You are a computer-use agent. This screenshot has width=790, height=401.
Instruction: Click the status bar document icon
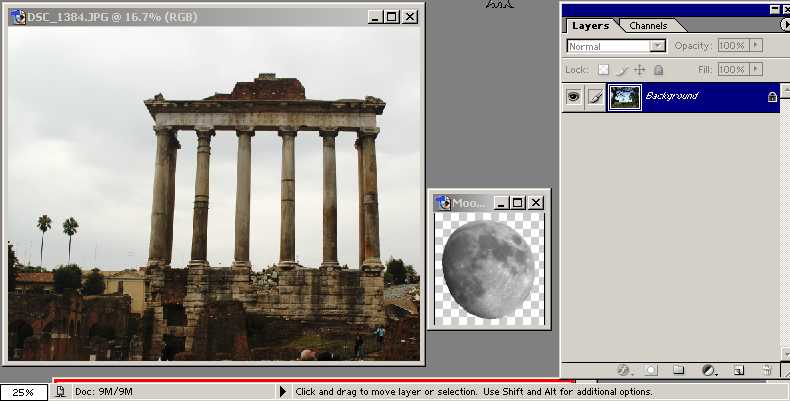pos(60,392)
